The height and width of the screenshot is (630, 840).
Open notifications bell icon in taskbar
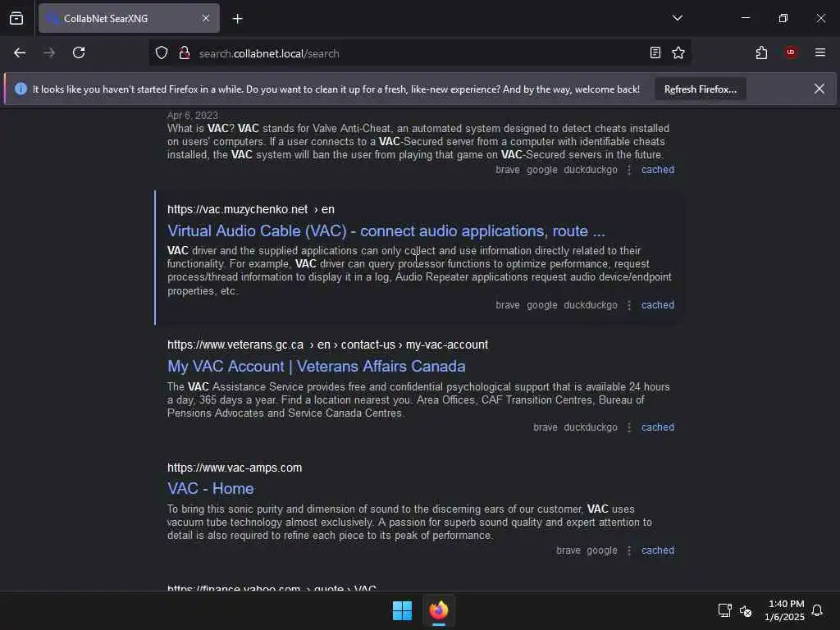click(x=817, y=610)
